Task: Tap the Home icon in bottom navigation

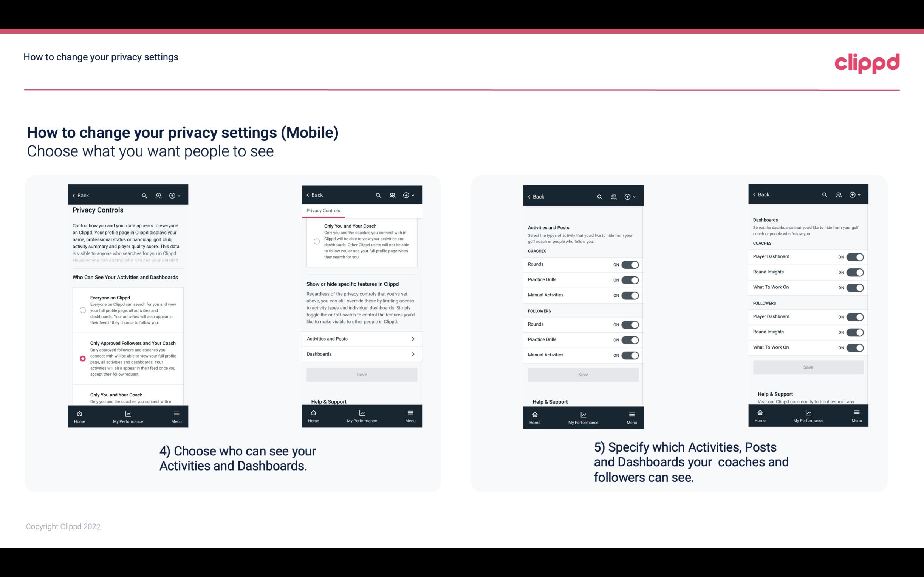Action: pyautogui.click(x=79, y=415)
